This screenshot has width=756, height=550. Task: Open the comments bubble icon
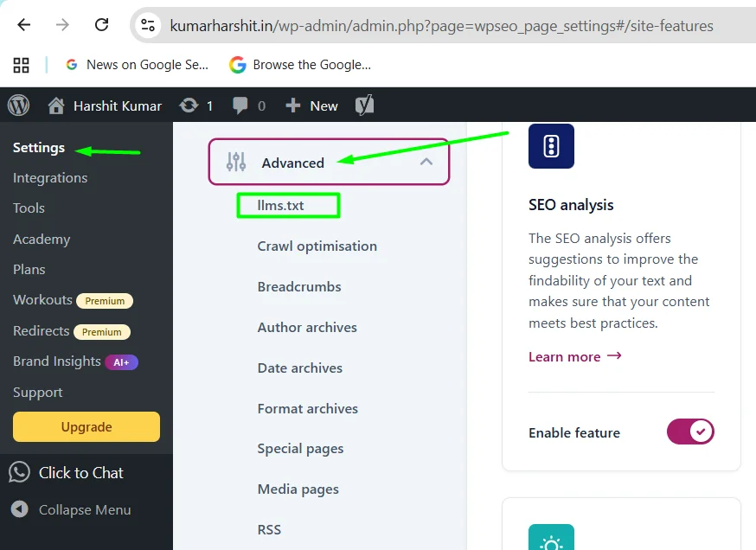point(240,106)
